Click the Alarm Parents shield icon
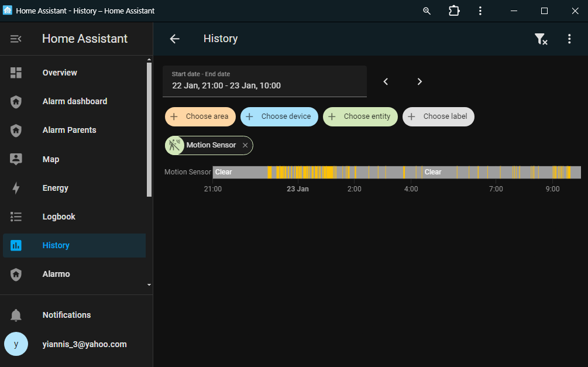The width and height of the screenshot is (588, 367). point(16,130)
